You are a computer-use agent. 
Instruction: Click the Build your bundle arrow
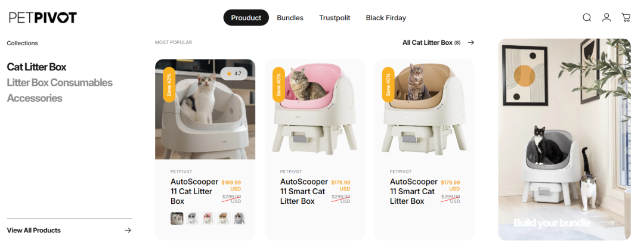coord(609,223)
